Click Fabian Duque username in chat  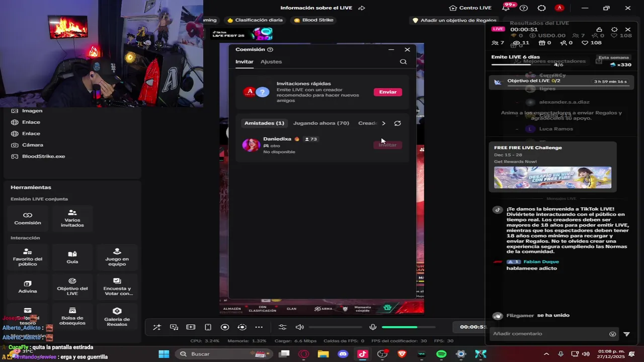(541, 262)
